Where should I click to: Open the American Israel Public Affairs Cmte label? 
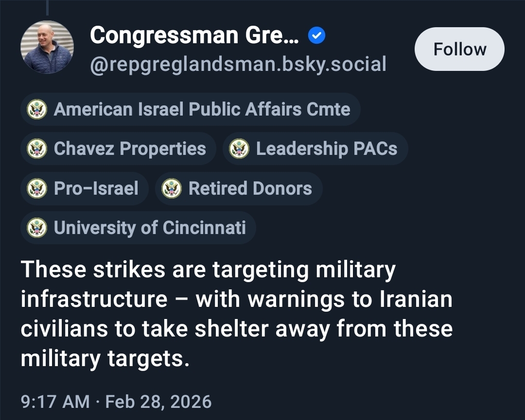click(202, 109)
